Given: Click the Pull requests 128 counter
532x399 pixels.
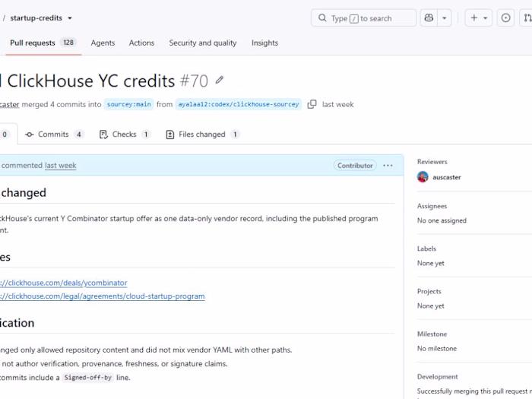Looking at the screenshot, I should click(68, 43).
